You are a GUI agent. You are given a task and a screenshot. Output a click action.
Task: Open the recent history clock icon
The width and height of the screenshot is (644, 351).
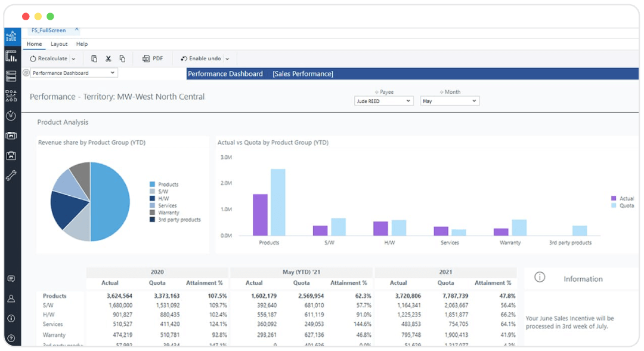(x=12, y=116)
